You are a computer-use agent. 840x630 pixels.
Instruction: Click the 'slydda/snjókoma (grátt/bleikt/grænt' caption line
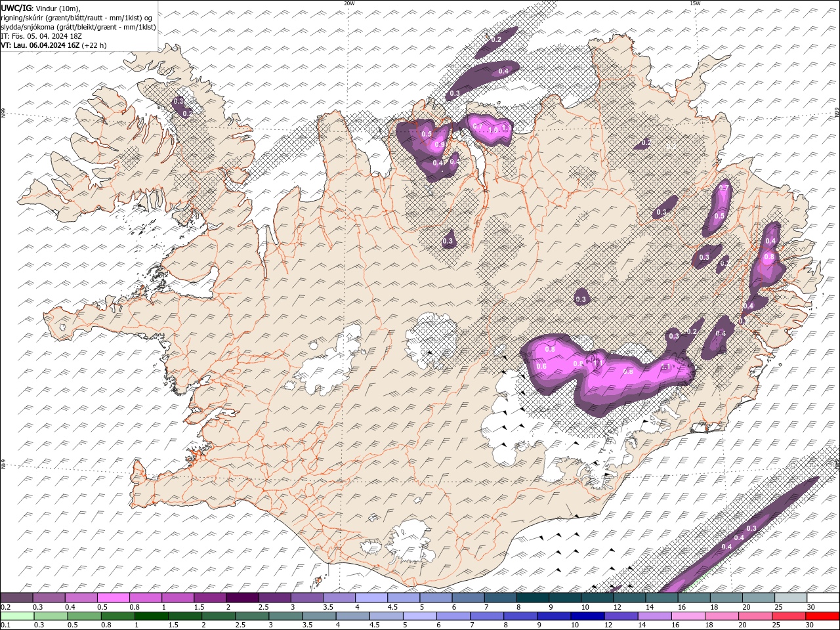click(78, 27)
